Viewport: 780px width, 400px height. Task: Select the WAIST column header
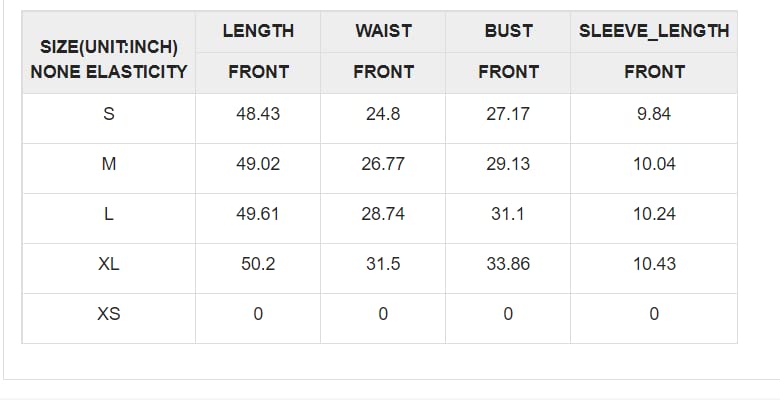(383, 31)
